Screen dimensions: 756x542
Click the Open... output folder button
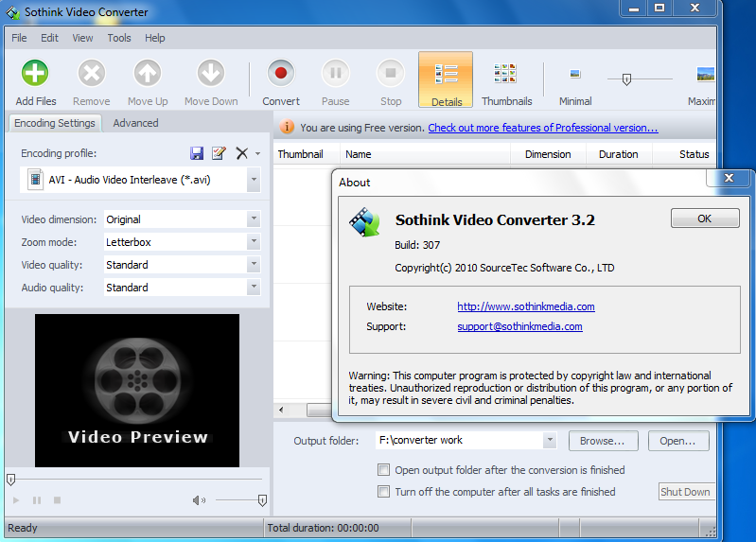click(677, 441)
